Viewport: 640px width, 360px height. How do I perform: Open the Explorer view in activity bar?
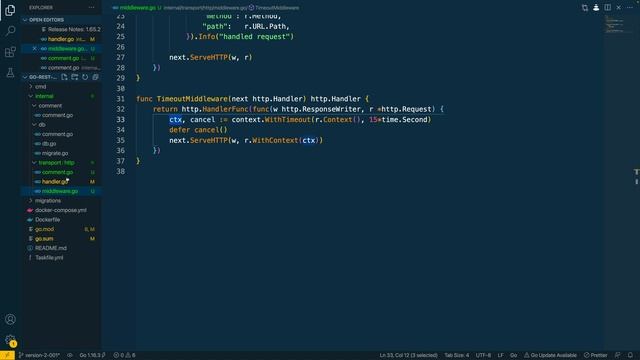click(x=10, y=10)
